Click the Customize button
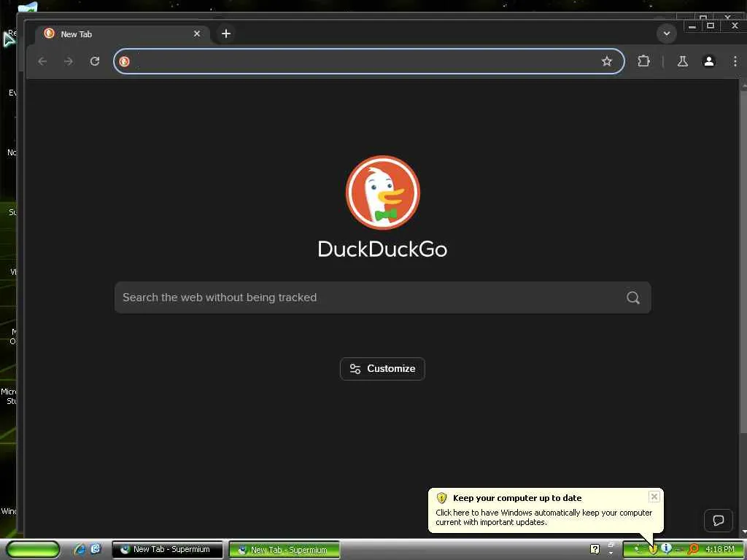 point(382,368)
